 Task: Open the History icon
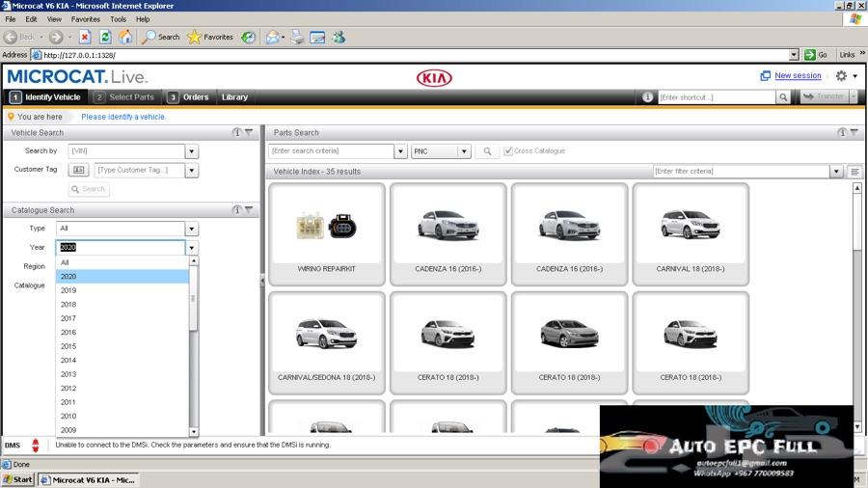pos(249,37)
